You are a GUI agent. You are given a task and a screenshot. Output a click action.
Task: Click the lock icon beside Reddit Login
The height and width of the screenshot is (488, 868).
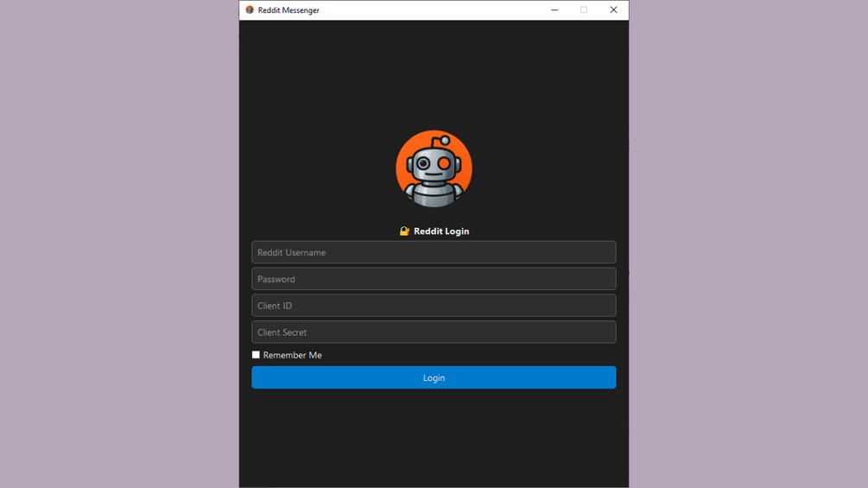tap(405, 231)
